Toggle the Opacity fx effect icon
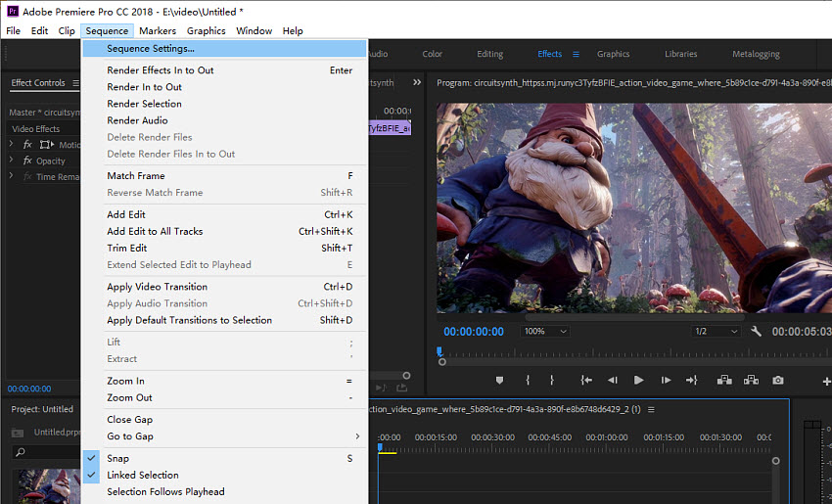The image size is (832, 504). pyautogui.click(x=27, y=160)
